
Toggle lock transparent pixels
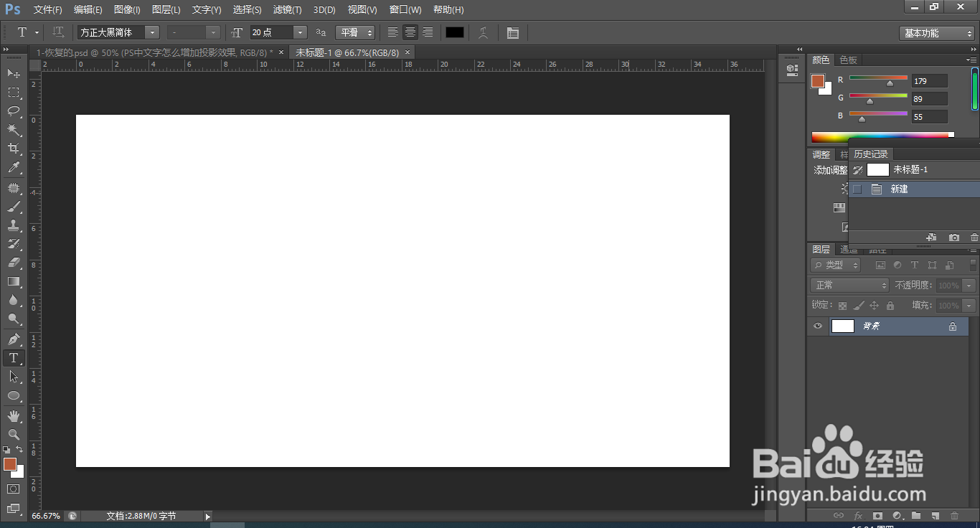843,306
